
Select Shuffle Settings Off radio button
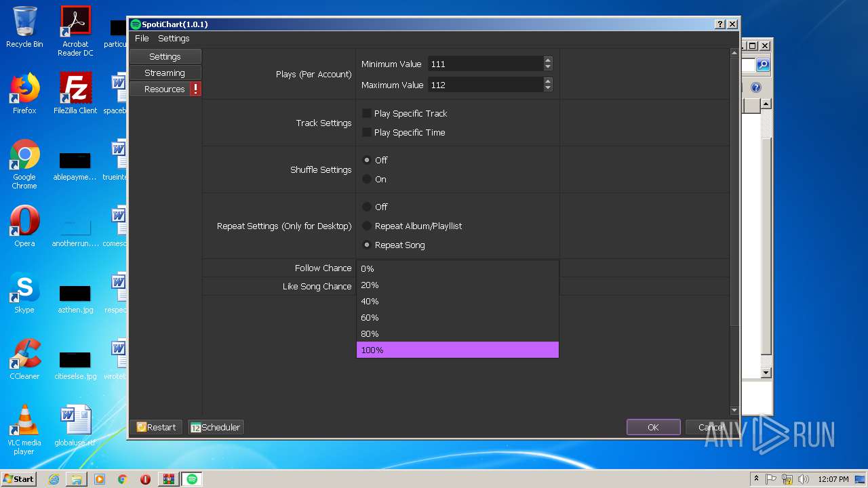pyautogui.click(x=367, y=160)
